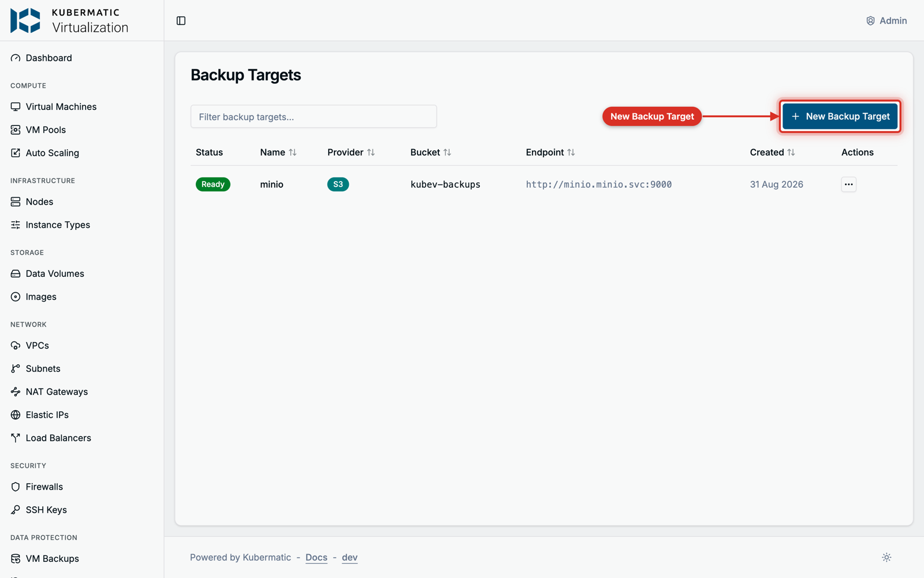This screenshot has height=578, width=924.
Task: Click the kubev-backups bucket cell
Action: click(445, 184)
